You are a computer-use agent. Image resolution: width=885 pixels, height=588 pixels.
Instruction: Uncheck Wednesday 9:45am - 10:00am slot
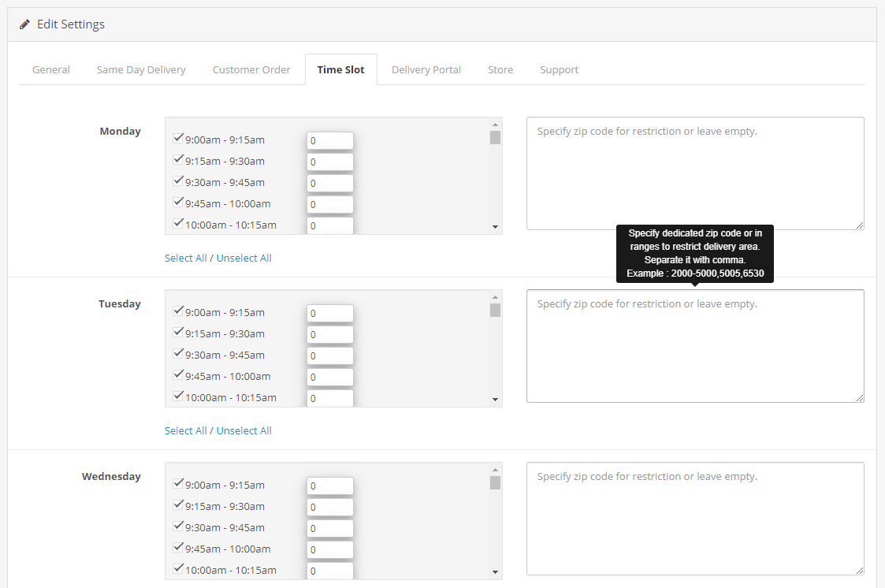pos(178,547)
